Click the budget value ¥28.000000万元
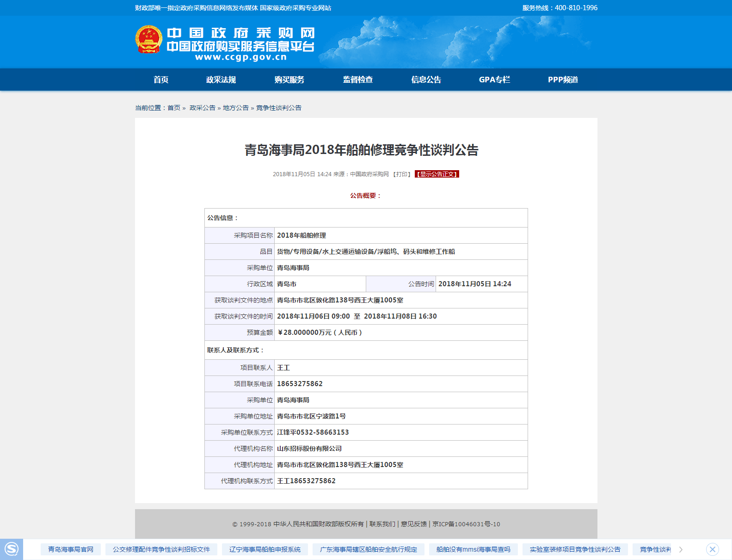732x560 pixels. coord(320,332)
